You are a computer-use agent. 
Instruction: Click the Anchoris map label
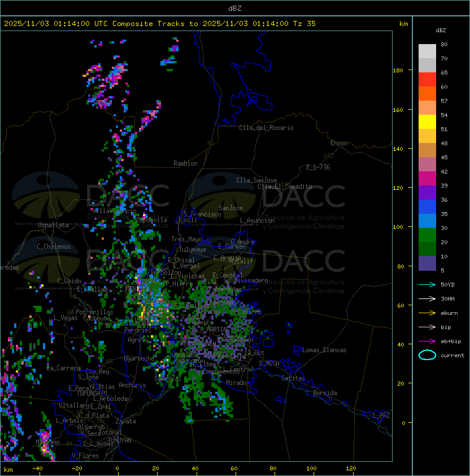click(x=132, y=385)
